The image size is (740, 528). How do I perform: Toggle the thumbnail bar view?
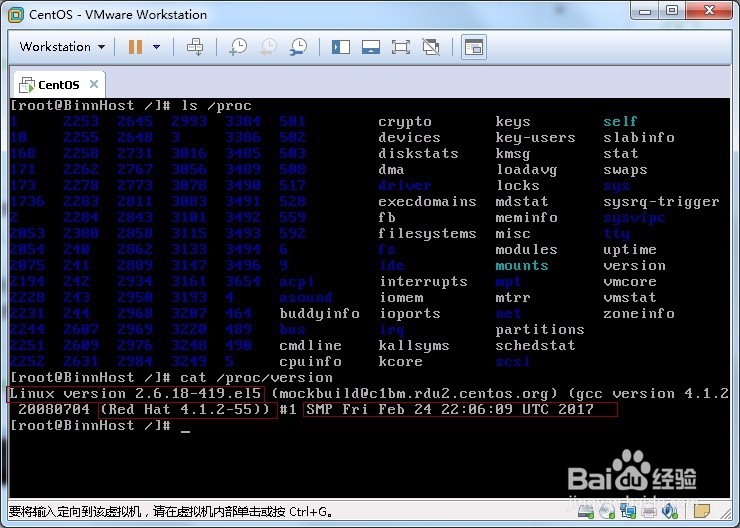click(x=371, y=47)
